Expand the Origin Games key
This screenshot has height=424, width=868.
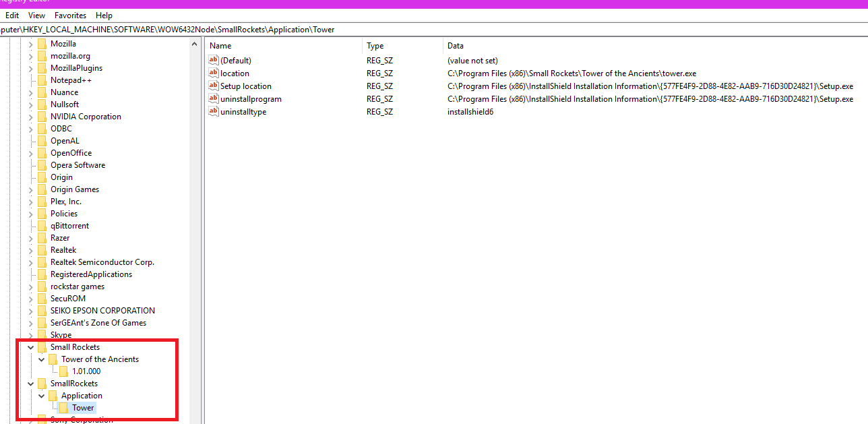click(x=30, y=189)
